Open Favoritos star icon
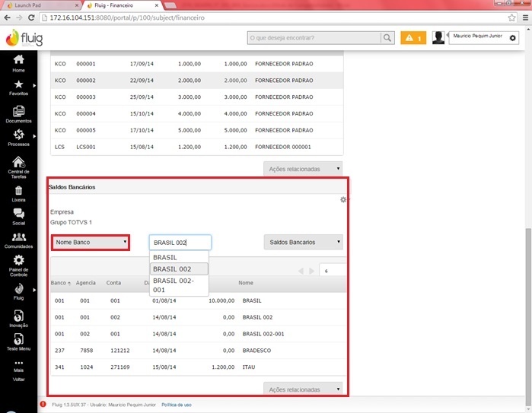Image resolution: width=532 pixels, height=413 pixels. tap(18, 84)
